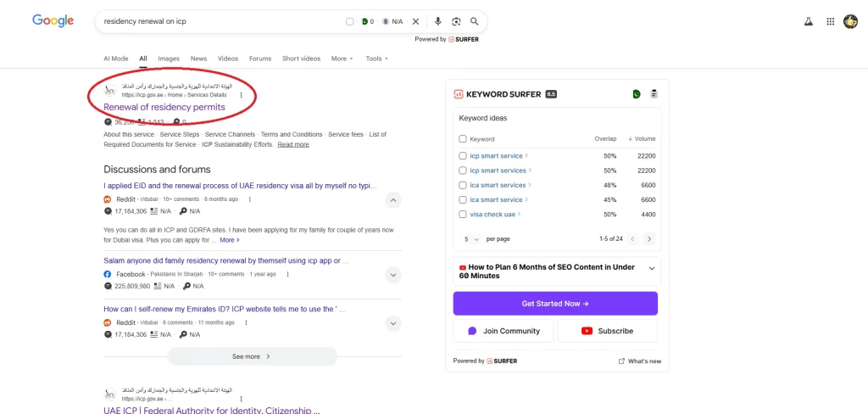This screenshot has height=414, width=868.
Task: Check the 'icp smart service' keyword box
Action: pyautogui.click(x=463, y=156)
